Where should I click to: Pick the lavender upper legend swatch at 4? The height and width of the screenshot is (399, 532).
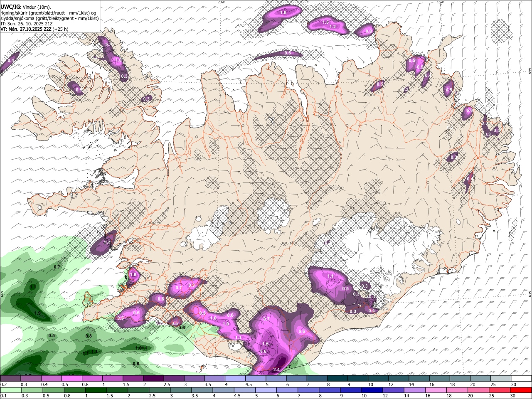[x=234, y=379]
